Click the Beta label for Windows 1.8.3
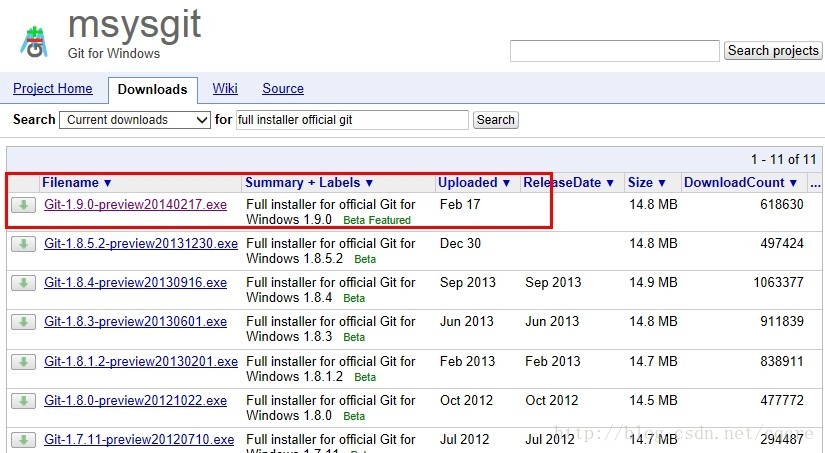Image resolution: width=825 pixels, height=453 pixels. tap(354, 337)
